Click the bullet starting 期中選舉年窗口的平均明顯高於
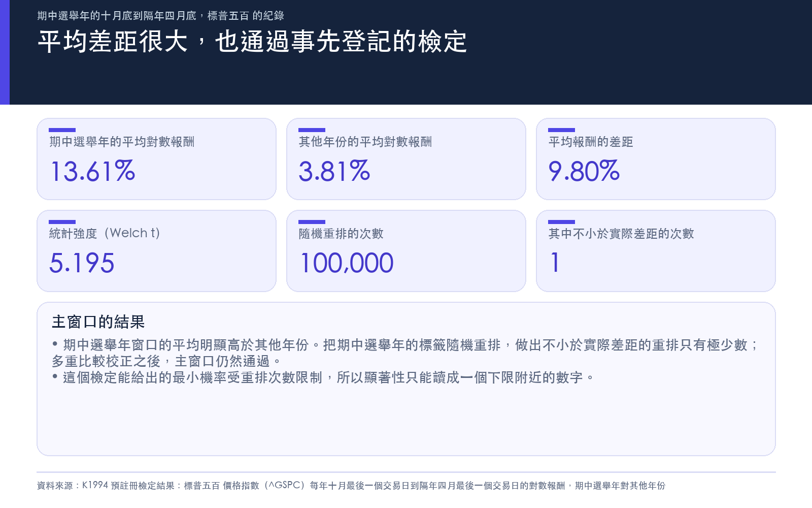 [x=405, y=353]
